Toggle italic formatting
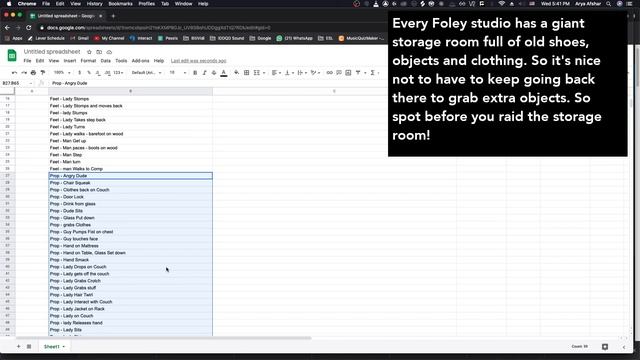Screen dimensions: 640x360 pos(204,73)
